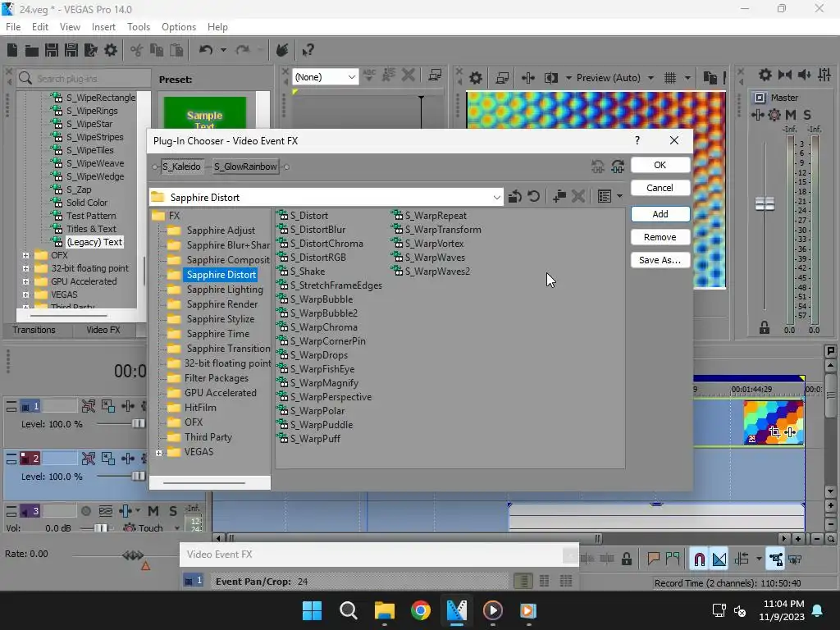Toggle Enable Snapping magnet button
The image size is (840, 630).
699,559
